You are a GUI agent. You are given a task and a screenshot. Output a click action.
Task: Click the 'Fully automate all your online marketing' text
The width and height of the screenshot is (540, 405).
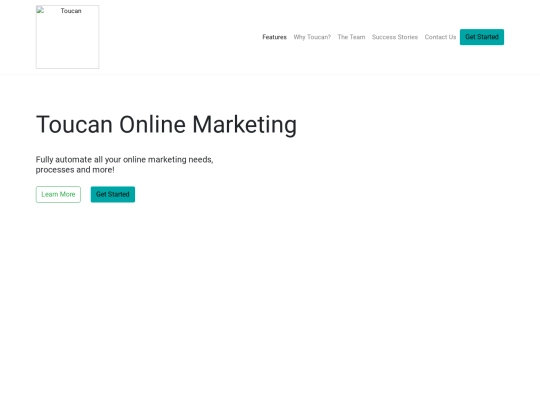pos(125,165)
